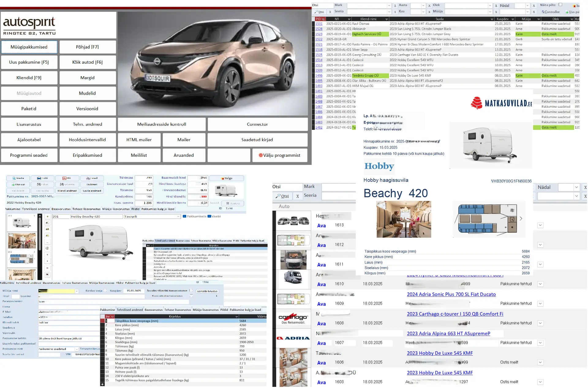588x392 pixels.
Task: Print the offer with the Trüki button
Action: pos(43,178)
